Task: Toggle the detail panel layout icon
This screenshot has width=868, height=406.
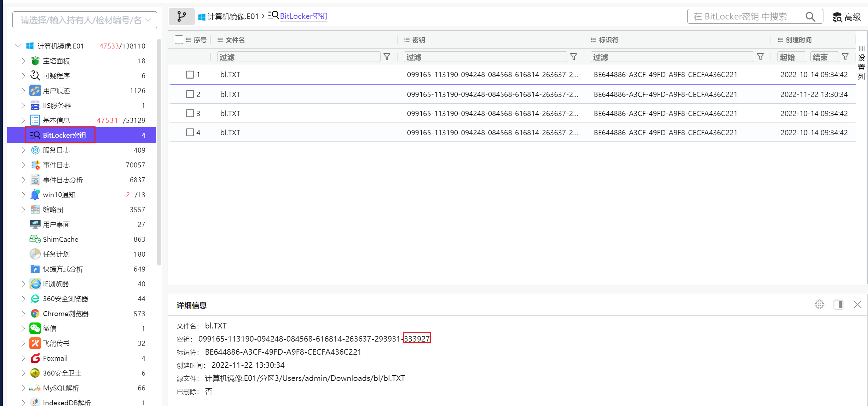Action: (838, 305)
